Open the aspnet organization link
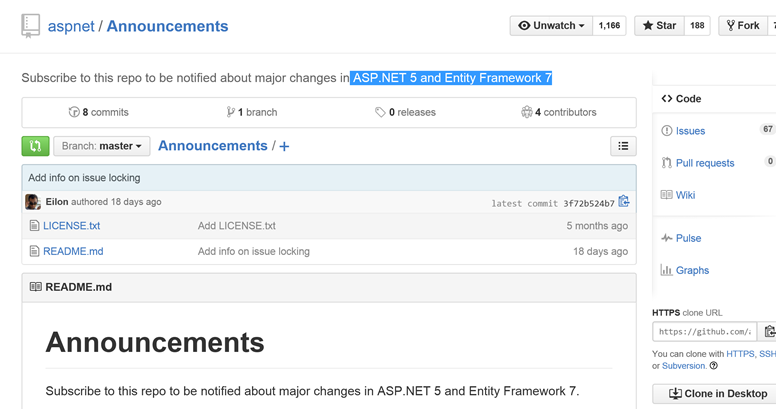 click(71, 26)
